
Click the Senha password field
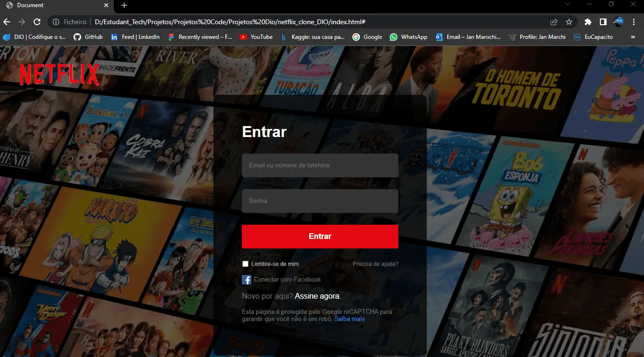(320, 201)
